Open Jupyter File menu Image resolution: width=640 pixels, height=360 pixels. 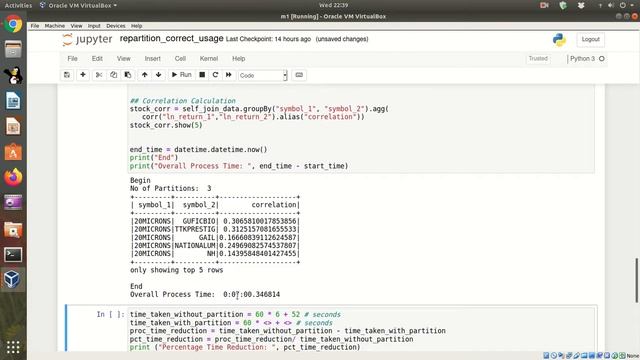click(72, 59)
